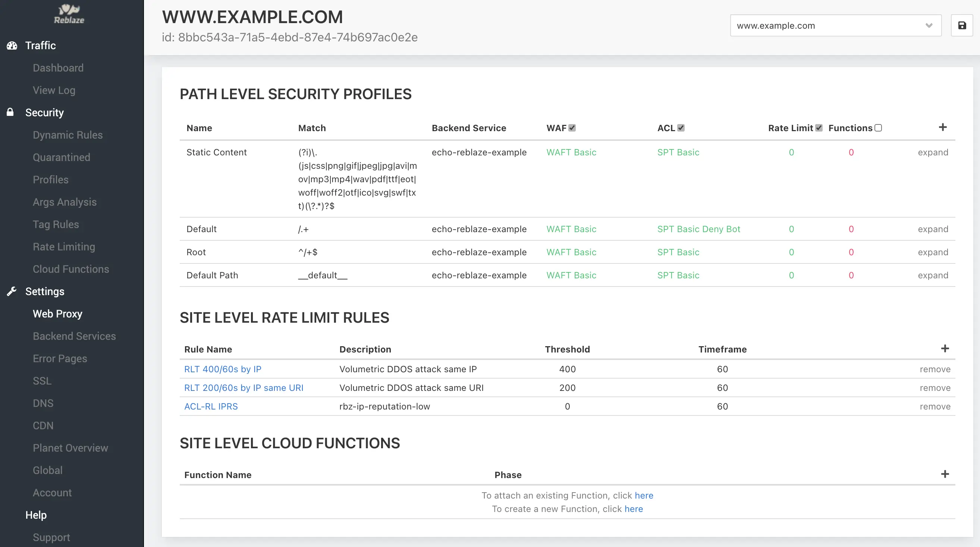980x547 pixels.
Task: Open the Quarantined page
Action: click(62, 157)
